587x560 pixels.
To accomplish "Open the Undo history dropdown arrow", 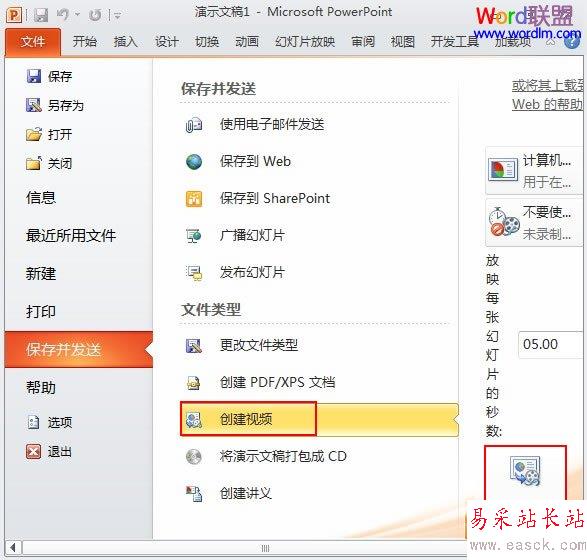I will [x=77, y=15].
